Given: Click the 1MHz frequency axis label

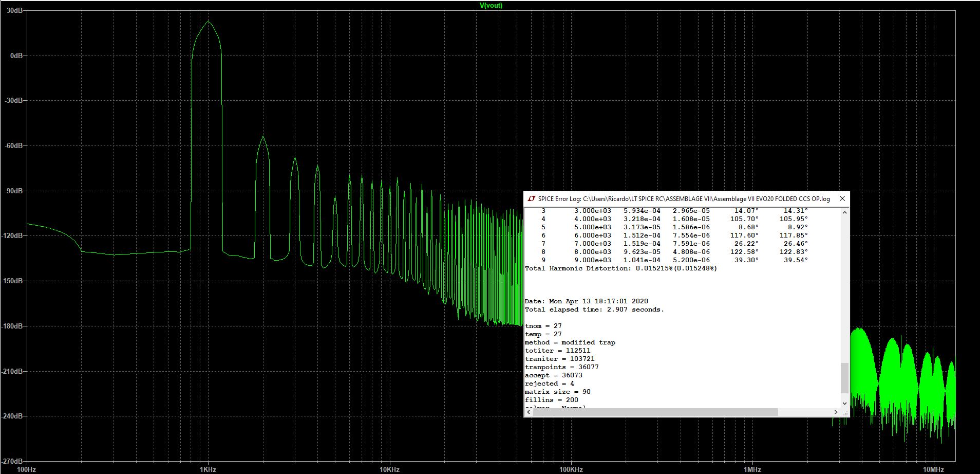Looking at the screenshot, I should coord(752,469).
